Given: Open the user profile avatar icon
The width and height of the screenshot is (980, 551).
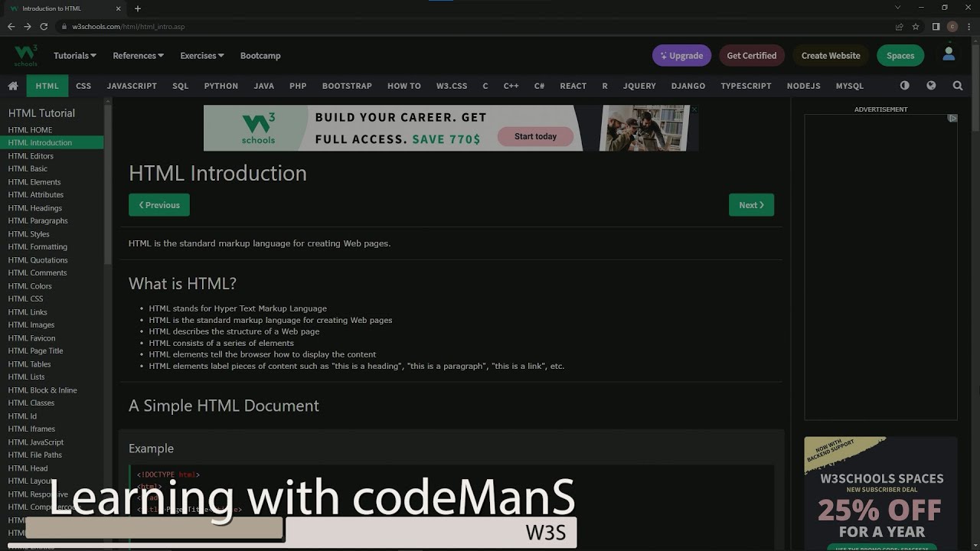Looking at the screenshot, I should tap(949, 54).
